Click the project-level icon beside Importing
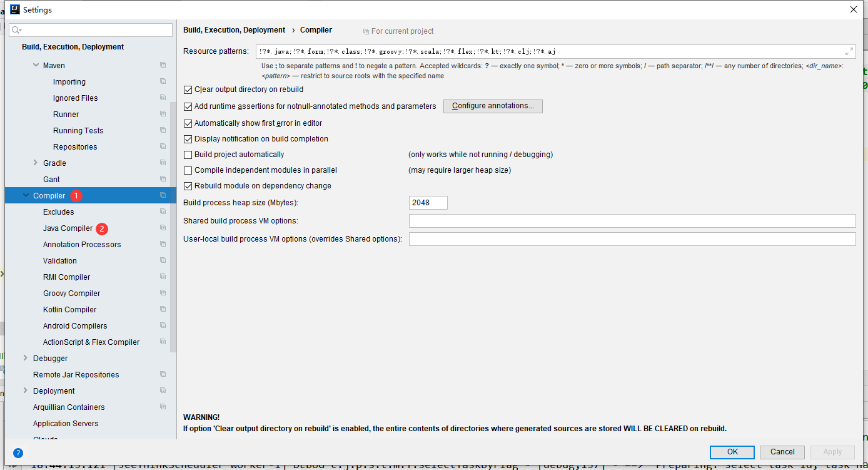 tap(163, 81)
